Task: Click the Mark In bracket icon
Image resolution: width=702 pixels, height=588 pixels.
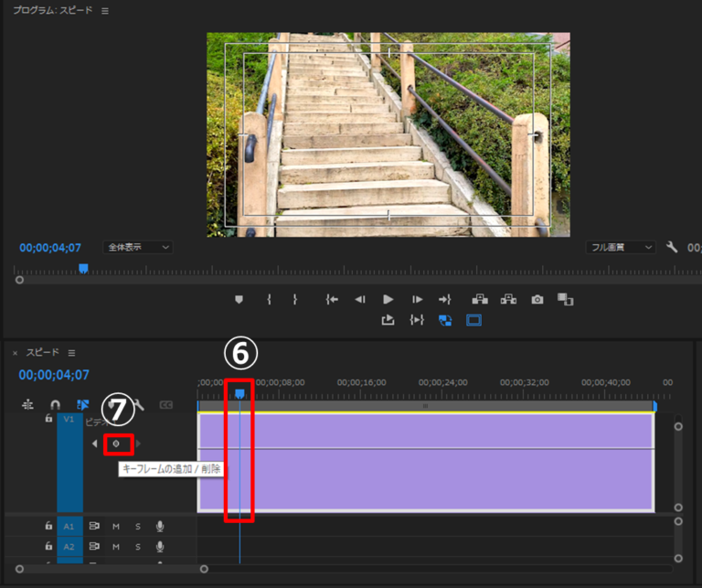Action: 269,299
